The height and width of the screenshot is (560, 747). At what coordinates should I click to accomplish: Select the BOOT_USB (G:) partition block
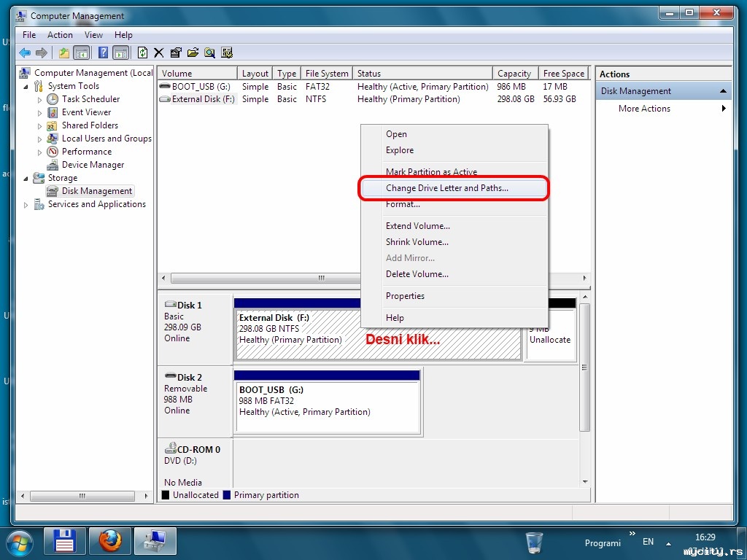coord(327,402)
